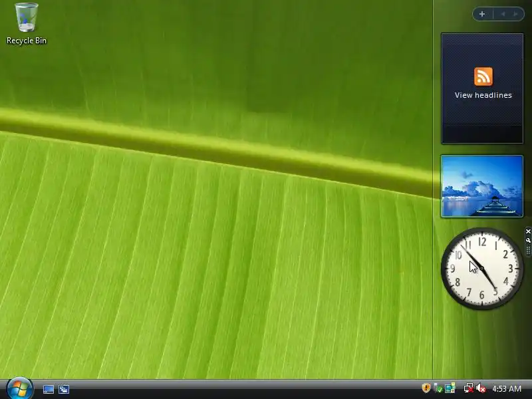Screen dimensions: 532x399
Task: Click the View headlines link
Action: coord(483,95)
